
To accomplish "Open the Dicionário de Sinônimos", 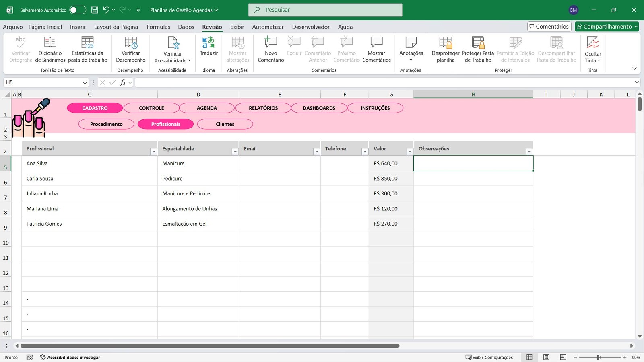I will 50,49.
